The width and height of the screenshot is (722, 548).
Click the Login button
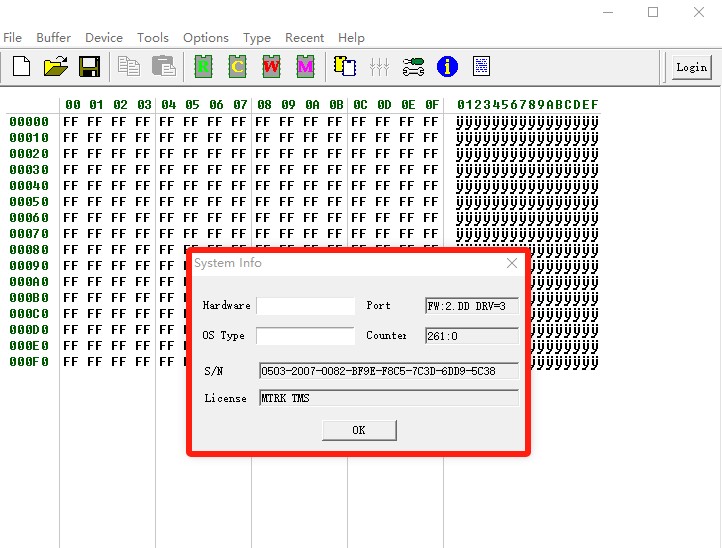click(x=691, y=67)
